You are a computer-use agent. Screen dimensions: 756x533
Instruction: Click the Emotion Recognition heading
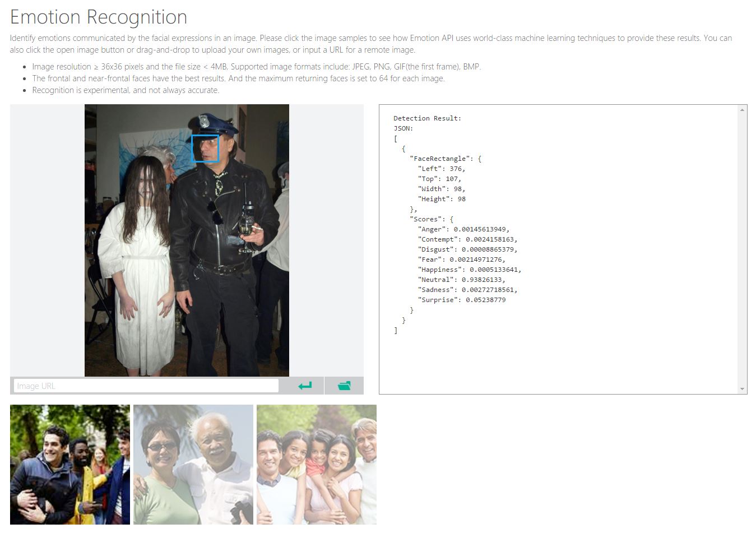pos(99,17)
